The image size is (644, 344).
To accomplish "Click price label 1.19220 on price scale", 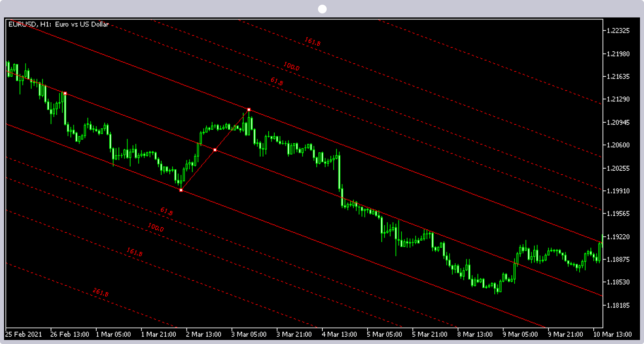I will (x=618, y=237).
